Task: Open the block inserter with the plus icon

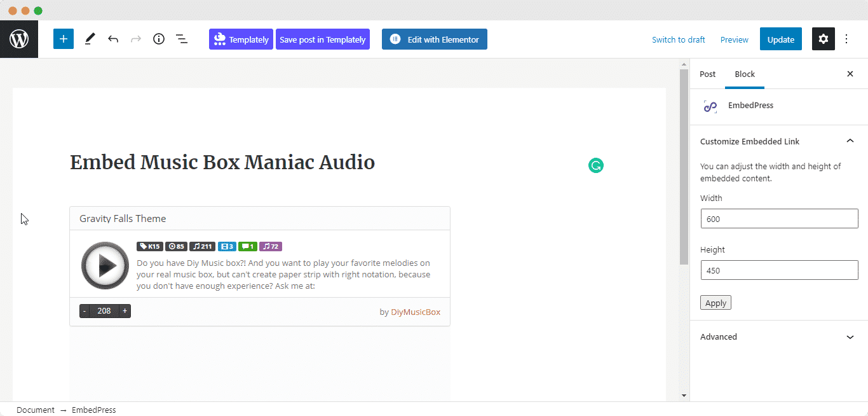Action: pos(63,39)
